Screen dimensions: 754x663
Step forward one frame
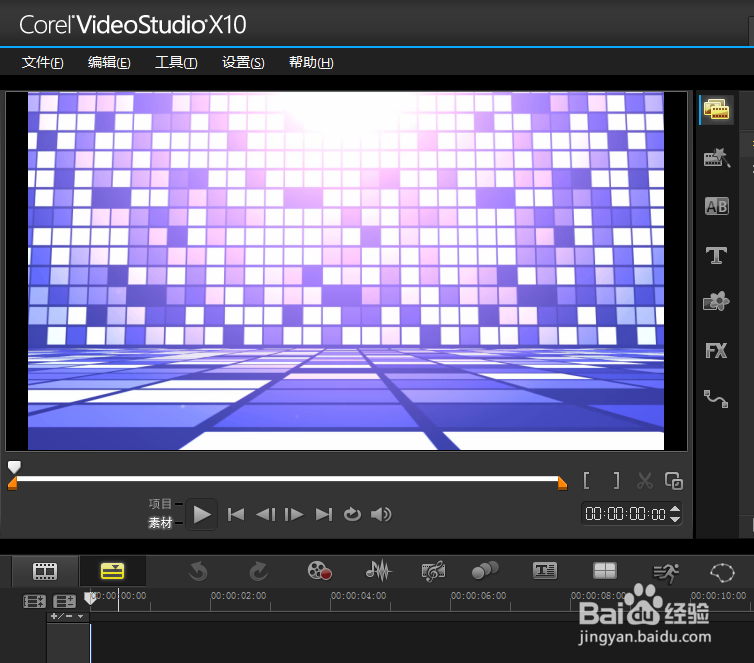(294, 514)
